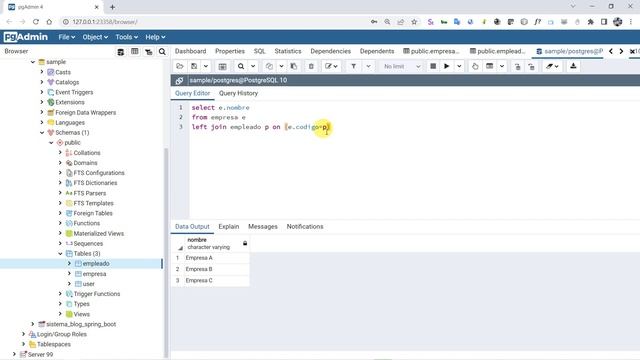Open the Save File dropdown arrow
The height and width of the screenshot is (360, 640).
tap(206, 66)
